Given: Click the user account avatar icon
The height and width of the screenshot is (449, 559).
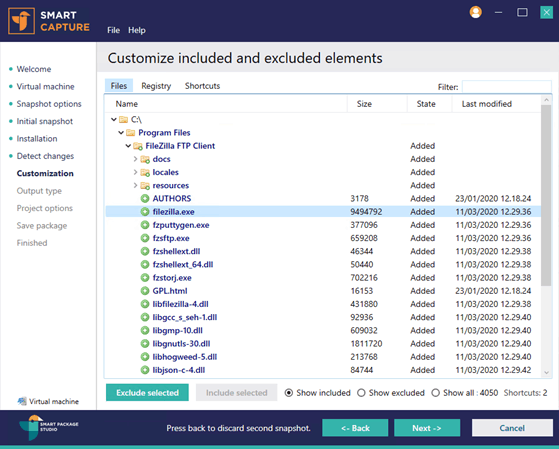Looking at the screenshot, I should 475,12.
